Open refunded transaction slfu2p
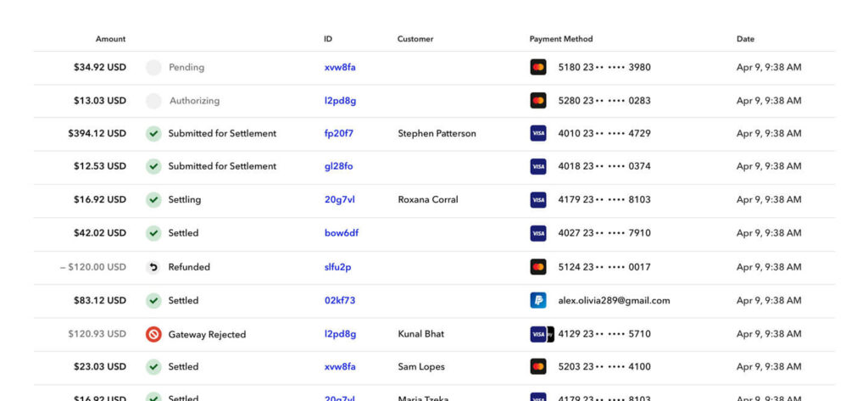 [337, 267]
